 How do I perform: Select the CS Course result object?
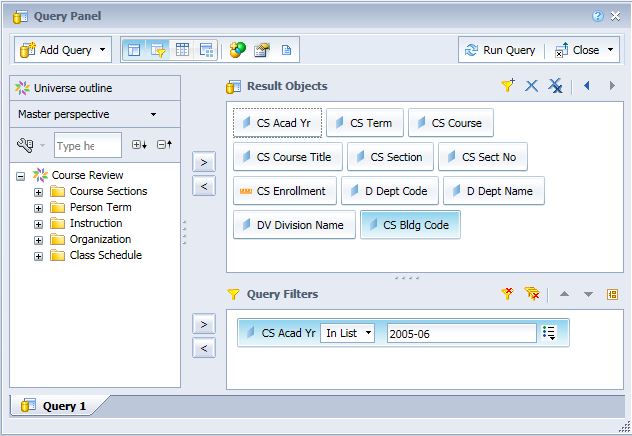point(451,123)
